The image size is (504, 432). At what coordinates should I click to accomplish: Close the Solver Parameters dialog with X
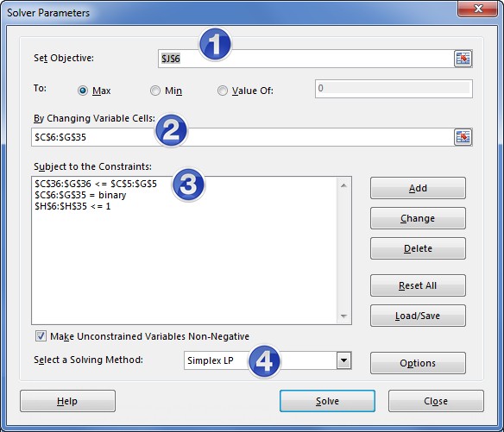[x=478, y=9]
